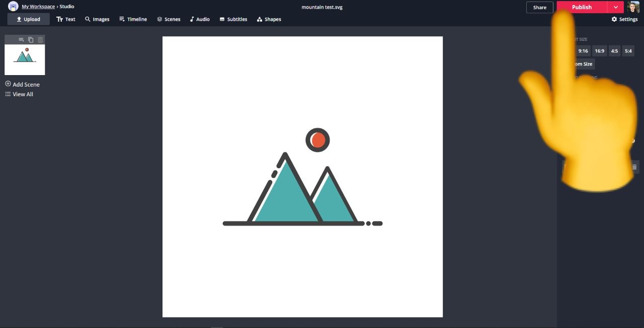Click the scene reorder icon above thumbnail
The height and width of the screenshot is (328, 644).
pos(21,40)
